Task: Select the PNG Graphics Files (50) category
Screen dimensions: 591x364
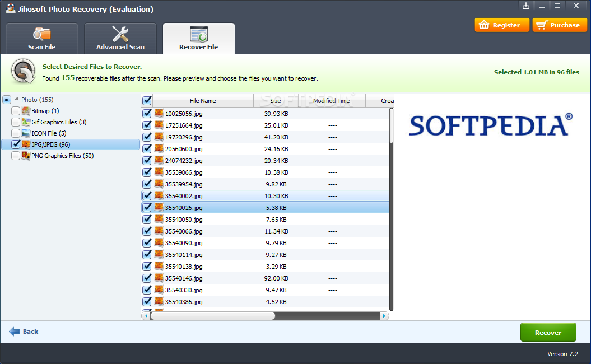Action: click(63, 156)
